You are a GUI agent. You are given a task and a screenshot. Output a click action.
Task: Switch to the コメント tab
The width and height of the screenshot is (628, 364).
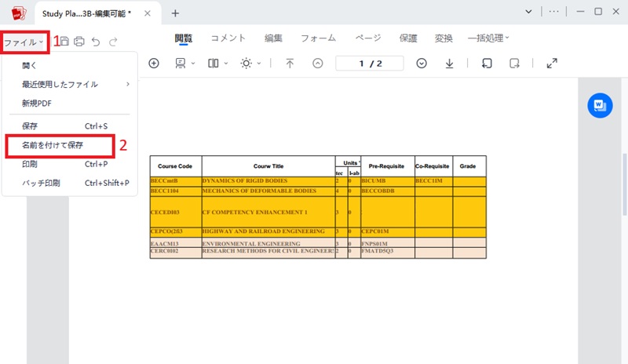point(228,38)
